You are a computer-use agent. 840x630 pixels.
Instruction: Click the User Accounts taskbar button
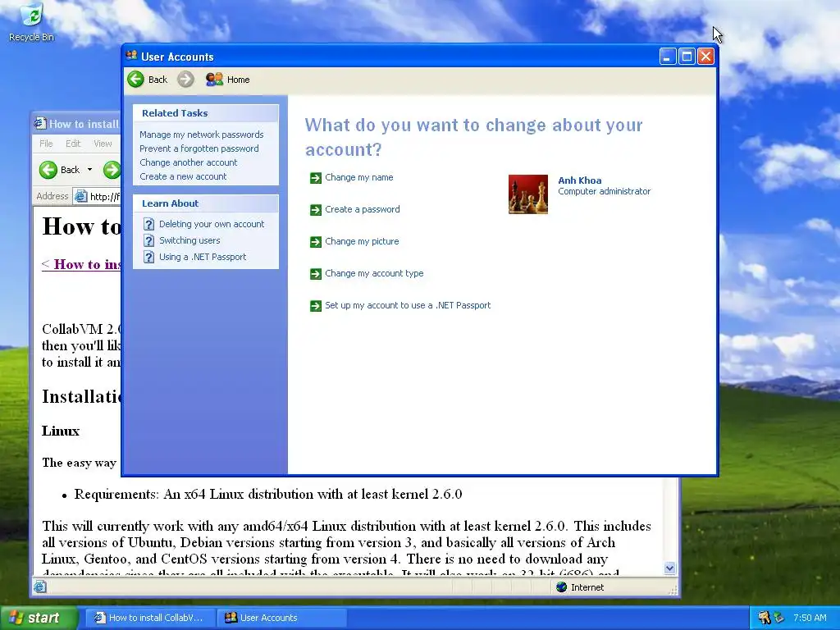(x=281, y=618)
